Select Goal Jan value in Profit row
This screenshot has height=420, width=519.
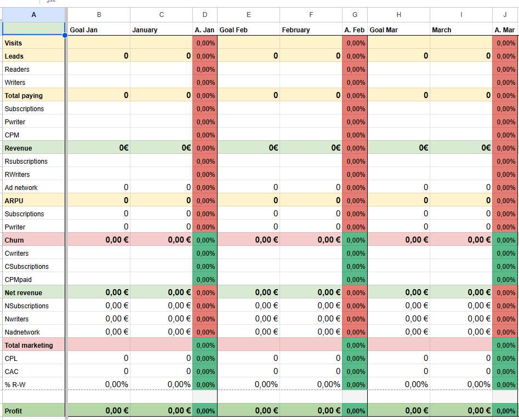pos(99,411)
